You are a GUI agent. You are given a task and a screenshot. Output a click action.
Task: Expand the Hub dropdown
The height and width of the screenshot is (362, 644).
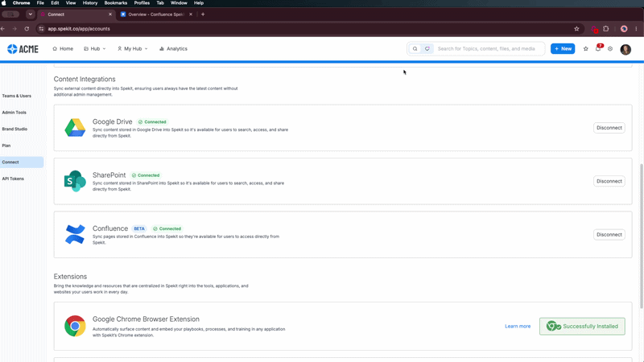click(x=95, y=48)
